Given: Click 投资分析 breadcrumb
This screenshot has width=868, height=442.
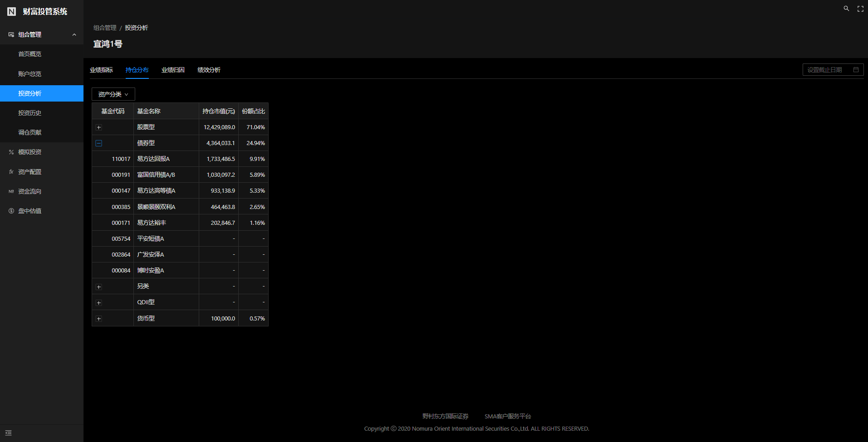Looking at the screenshot, I should tap(136, 28).
